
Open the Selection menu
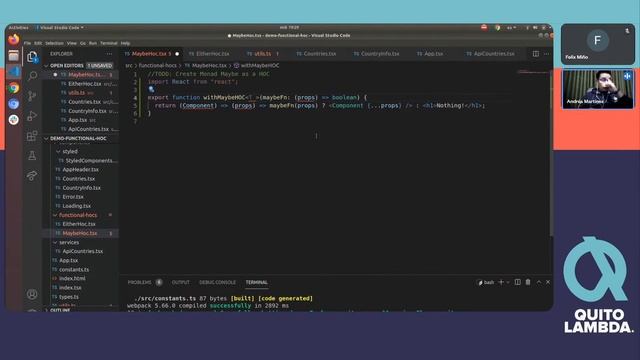(54, 43)
